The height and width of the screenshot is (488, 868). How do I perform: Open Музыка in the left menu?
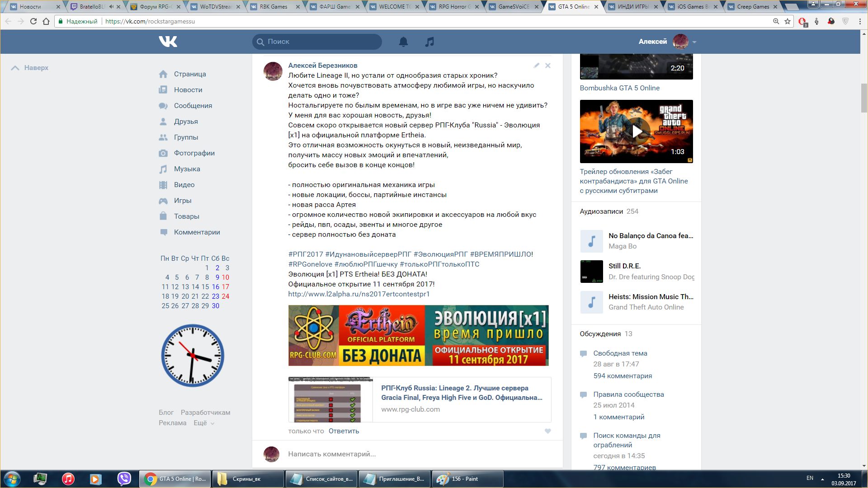[187, 169]
